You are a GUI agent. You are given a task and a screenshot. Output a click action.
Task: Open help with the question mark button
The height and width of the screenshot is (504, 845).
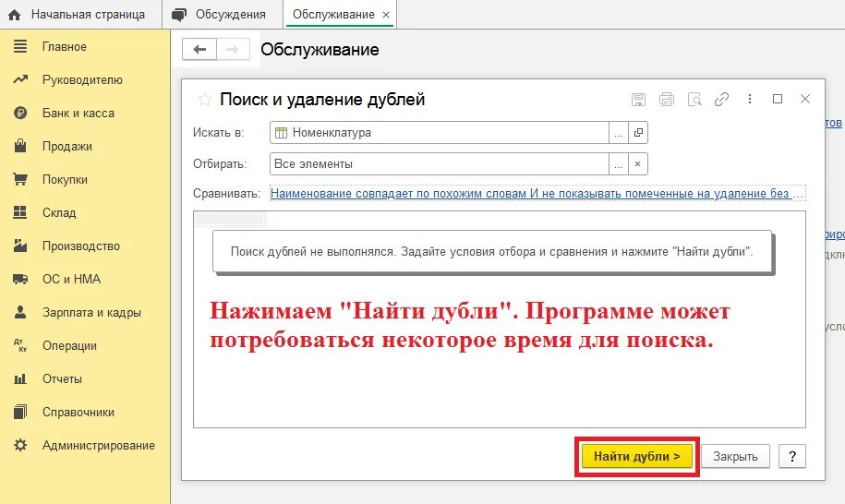coord(792,457)
